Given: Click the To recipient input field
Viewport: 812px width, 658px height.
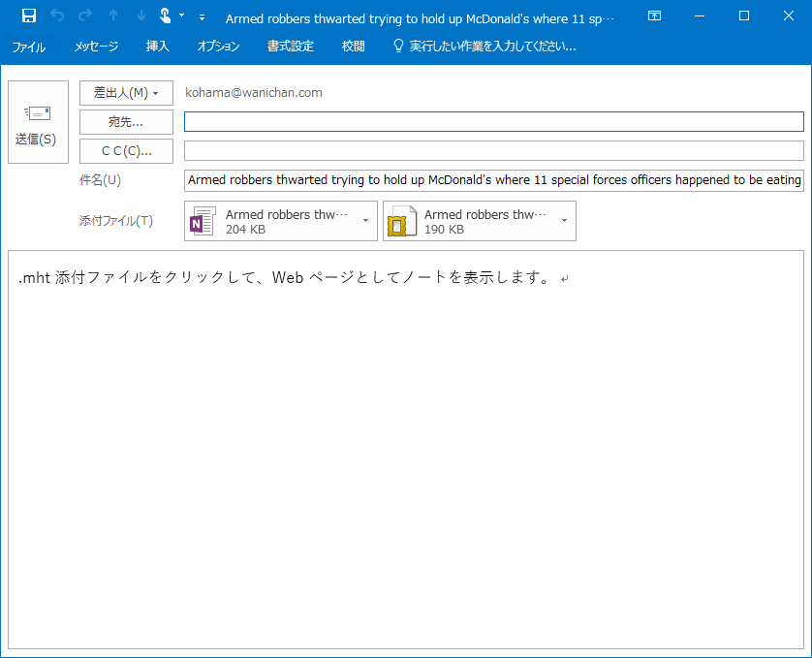Looking at the screenshot, I should 494,122.
